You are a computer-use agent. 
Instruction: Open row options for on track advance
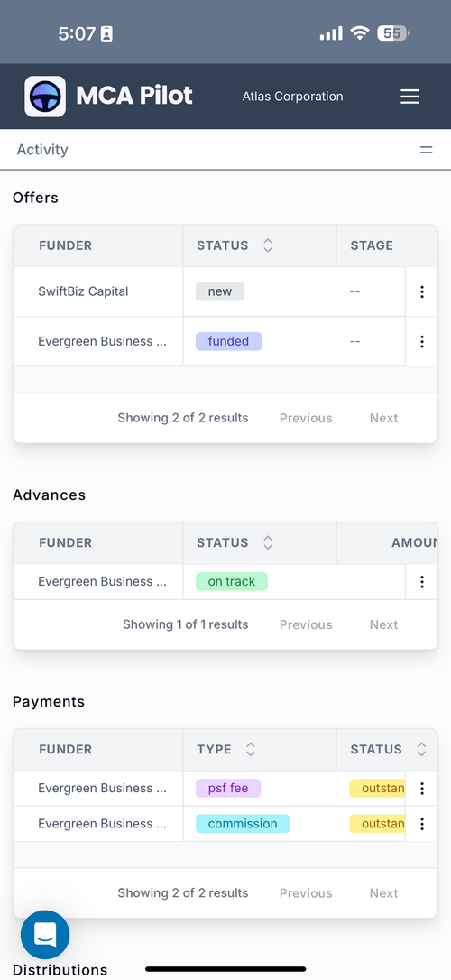(x=422, y=582)
